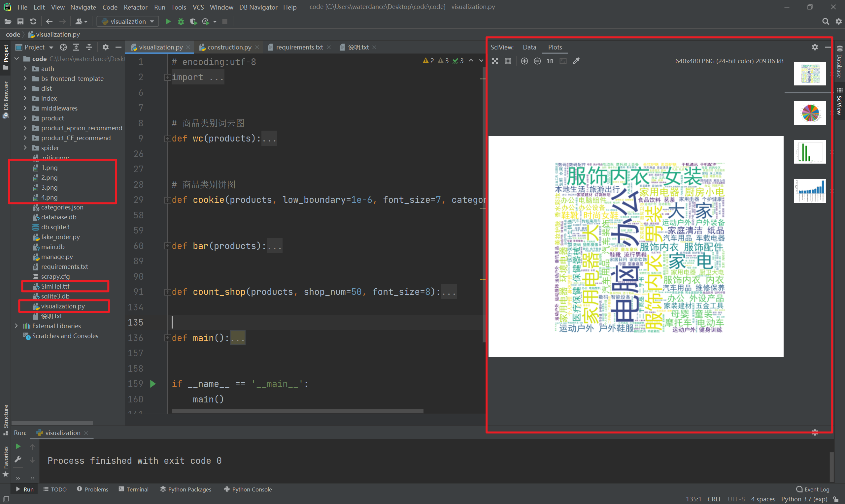The height and width of the screenshot is (504, 845).
Task: Open the Terminal tool window
Action: coord(134,489)
